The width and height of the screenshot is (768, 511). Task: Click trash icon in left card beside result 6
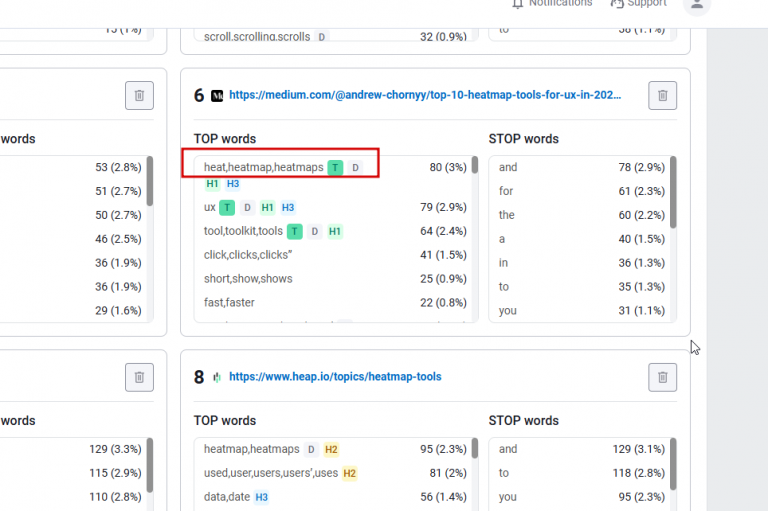pyautogui.click(x=139, y=96)
